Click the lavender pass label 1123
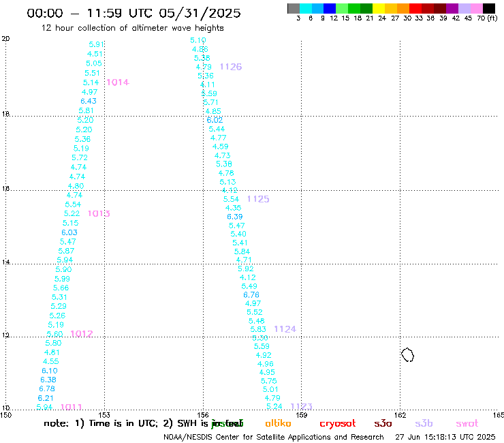Screen dimensions: 504x443 (302, 406)
